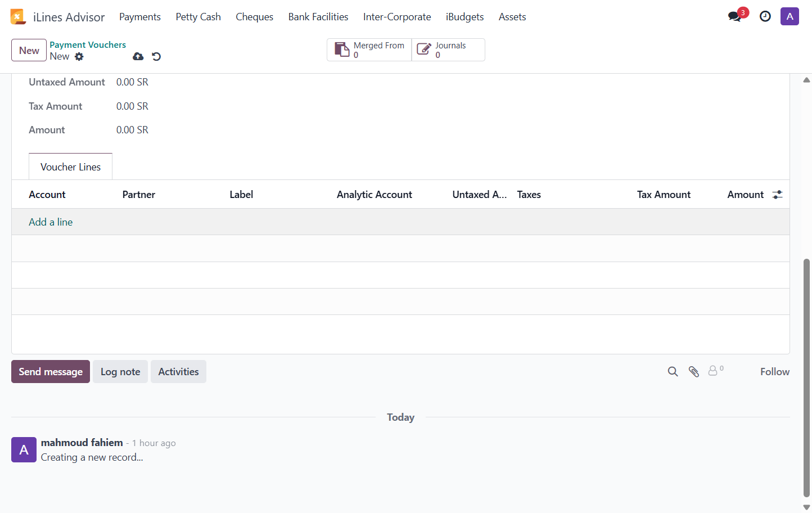Image resolution: width=812 pixels, height=513 pixels.
Task: Open the conversations chat icon
Action: tap(734, 17)
